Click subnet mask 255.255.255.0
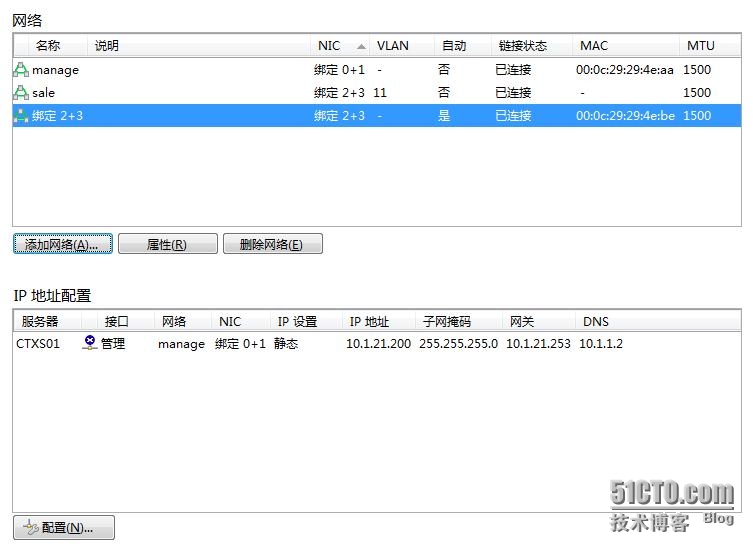Image resolution: width=753 pixels, height=551 pixels. [x=459, y=343]
